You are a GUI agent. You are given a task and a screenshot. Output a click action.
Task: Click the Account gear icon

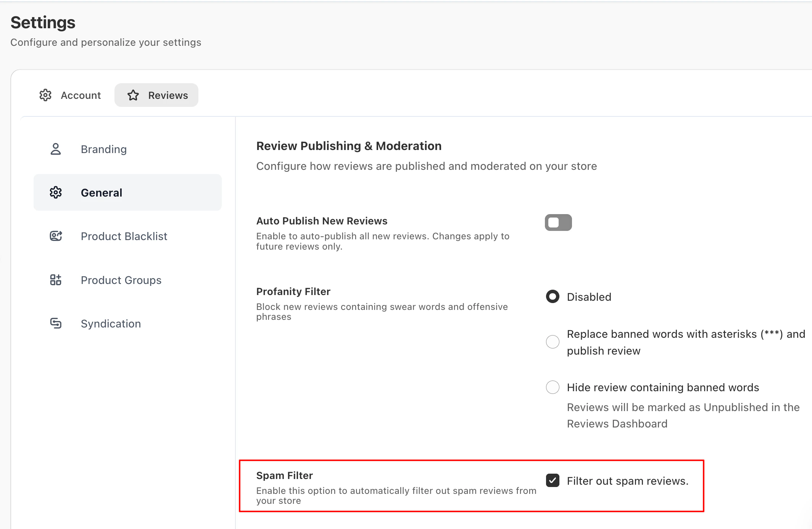click(x=45, y=95)
